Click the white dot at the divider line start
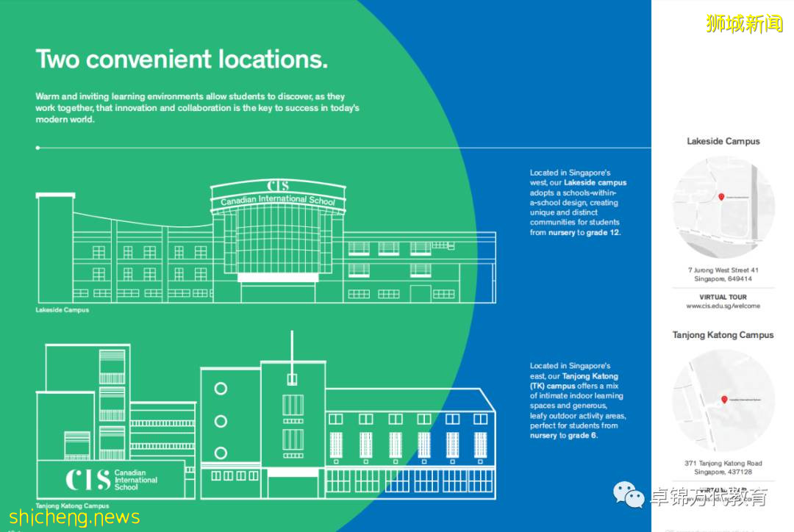The height and width of the screenshot is (532, 794). coord(37,148)
